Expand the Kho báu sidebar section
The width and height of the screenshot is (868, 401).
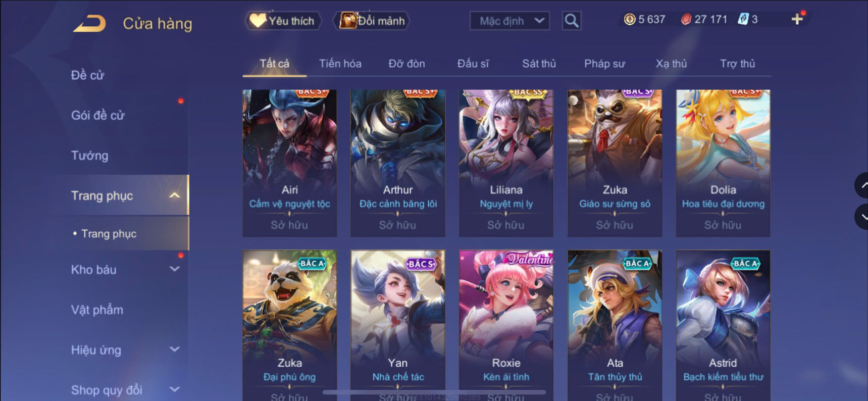tap(174, 269)
